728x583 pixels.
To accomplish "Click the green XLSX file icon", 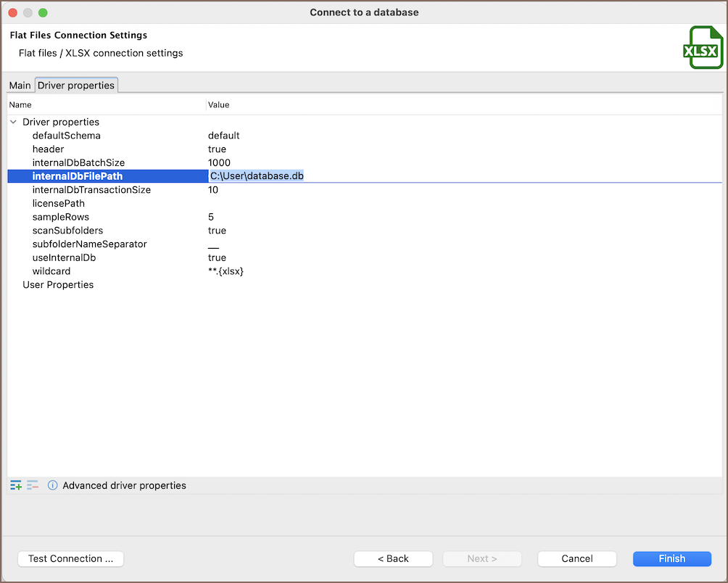I will pyautogui.click(x=701, y=49).
